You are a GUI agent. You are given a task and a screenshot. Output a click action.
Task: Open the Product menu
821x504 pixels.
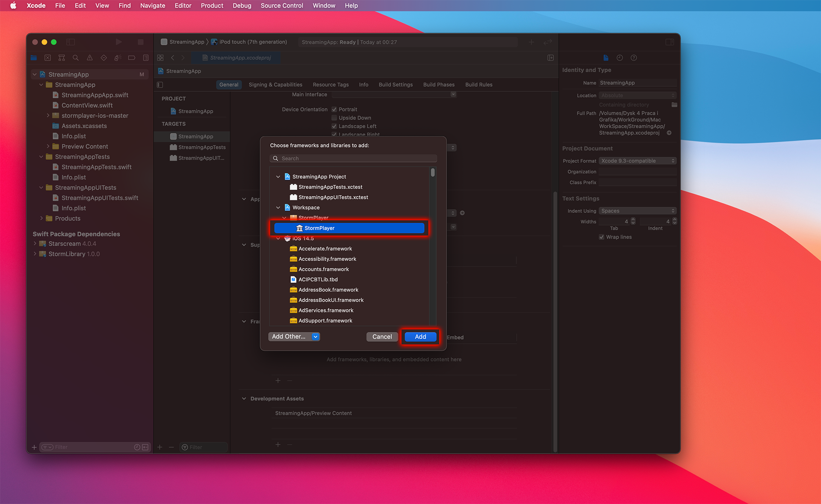tap(212, 6)
